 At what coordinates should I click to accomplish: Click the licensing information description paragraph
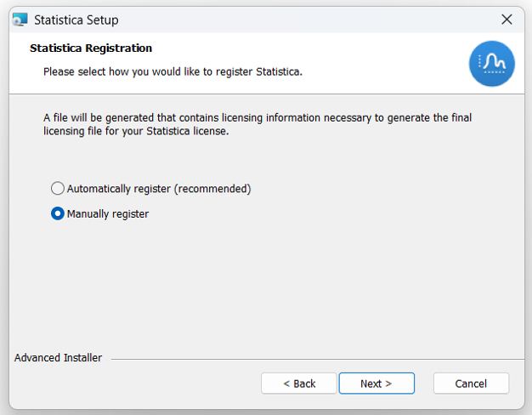[258, 124]
